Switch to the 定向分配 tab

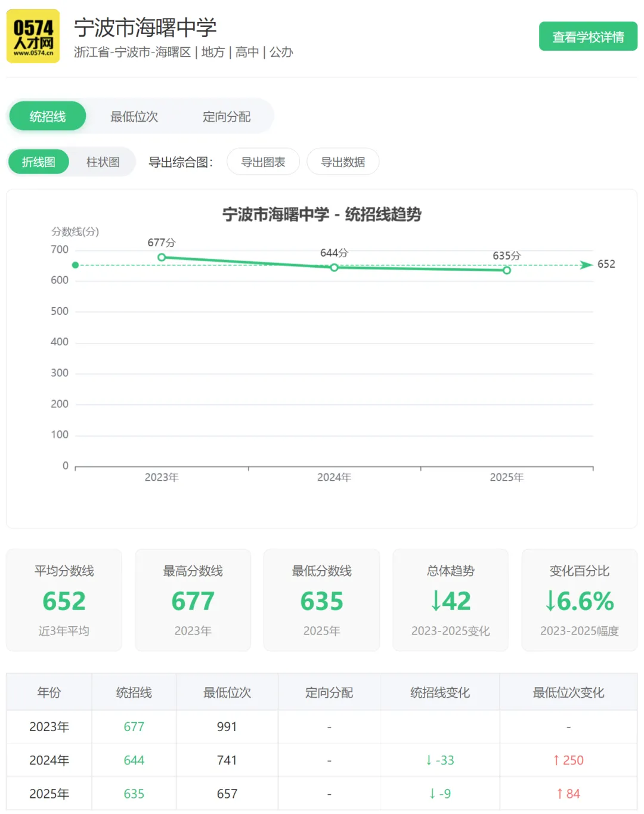pos(227,116)
